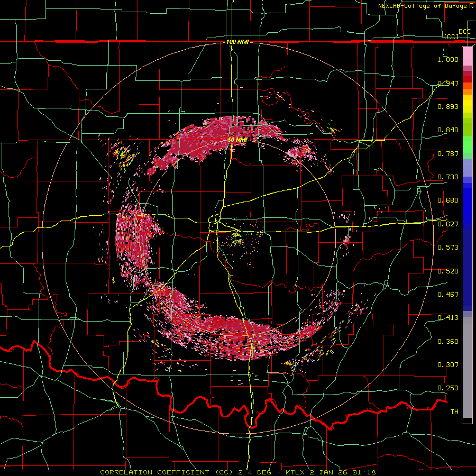This screenshot has height=476, width=476.
Task: Pick the bright green segment of the color bar
Action: pos(467,144)
